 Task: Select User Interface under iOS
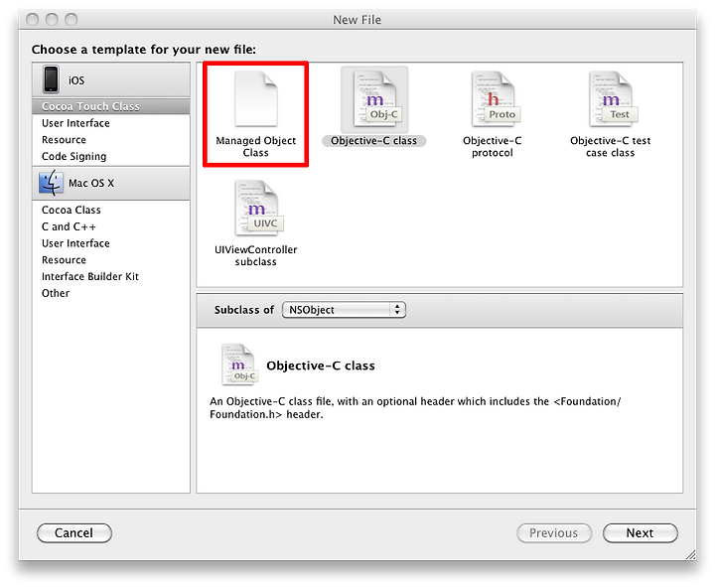coord(111,123)
